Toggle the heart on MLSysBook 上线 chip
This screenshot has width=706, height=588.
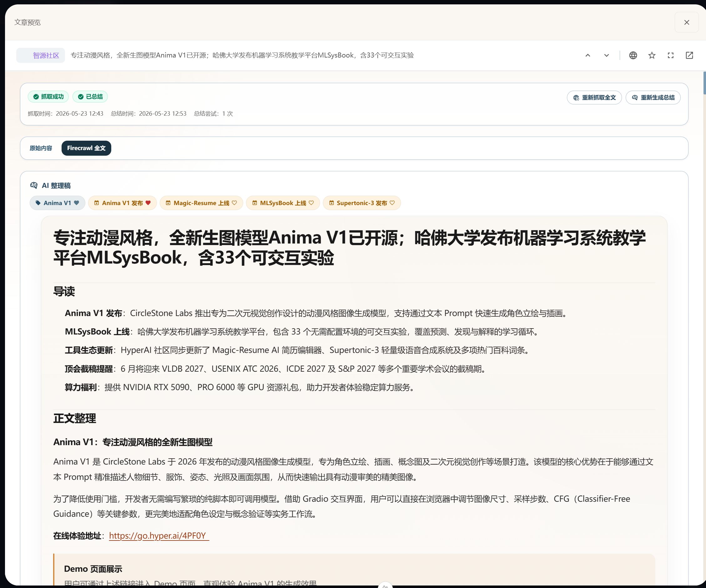click(x=311, y=203)
